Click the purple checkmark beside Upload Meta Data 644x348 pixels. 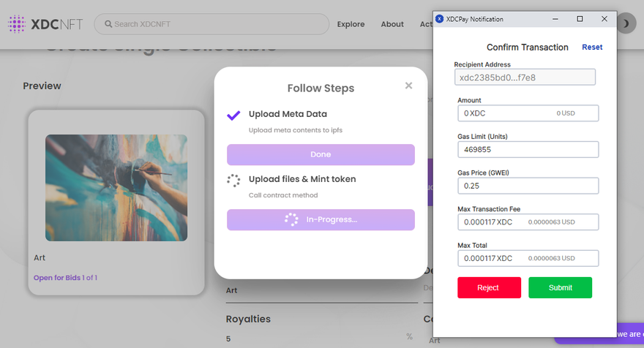(233, 115)
